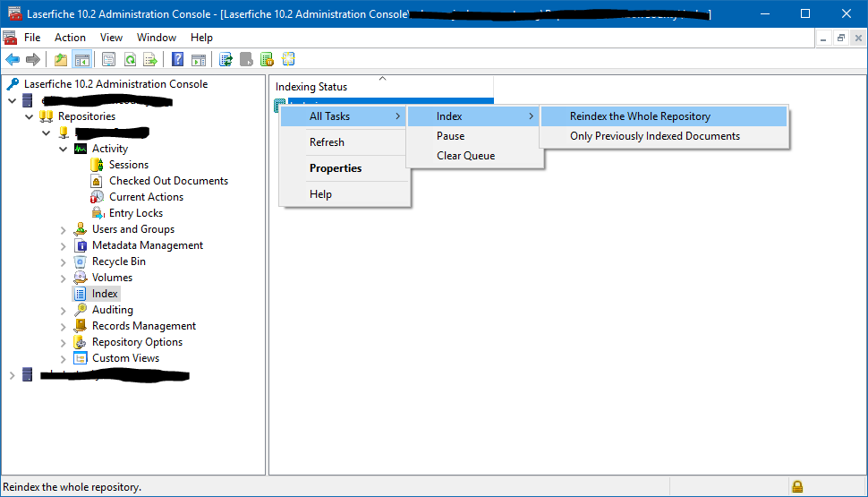The height and width of the screenshot is (497, 868).
Task: Toggle the Show/Hide Action Pane icon
Action: click(x=198, y=59)
